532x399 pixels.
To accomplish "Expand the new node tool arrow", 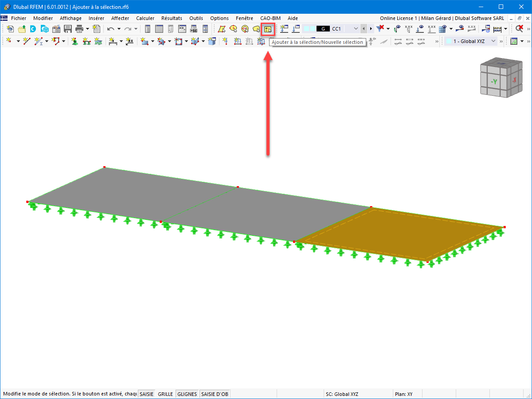I will 18,41.
